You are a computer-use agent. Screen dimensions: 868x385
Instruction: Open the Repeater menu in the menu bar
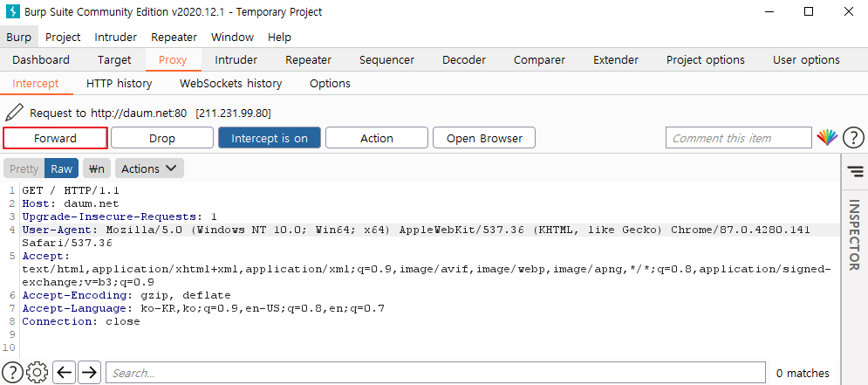coord(174,38)
